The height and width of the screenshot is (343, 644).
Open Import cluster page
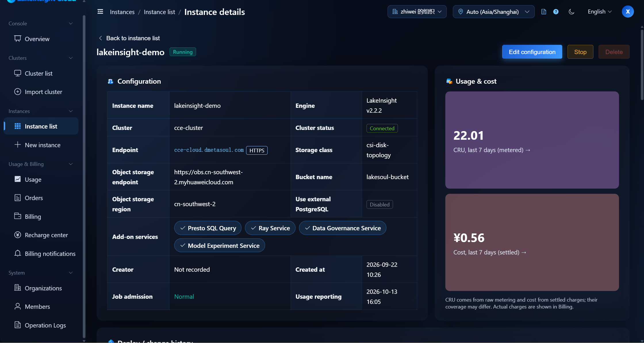(41, 92)
